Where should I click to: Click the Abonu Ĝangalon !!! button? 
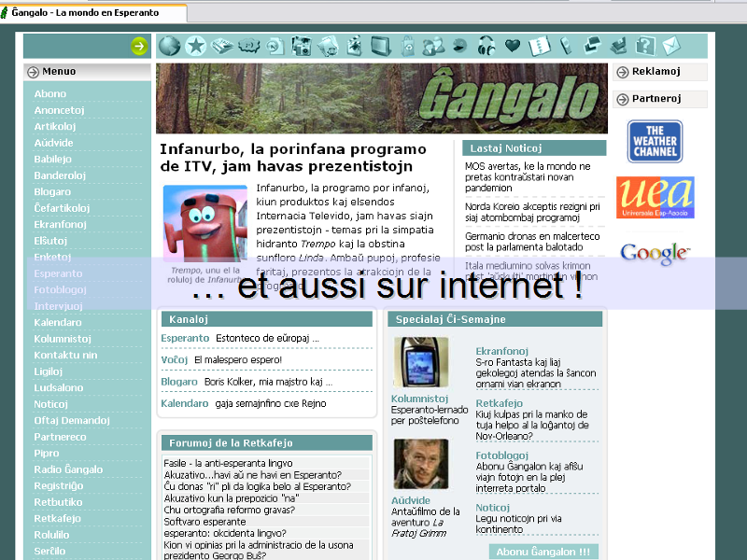click(543, 552)
